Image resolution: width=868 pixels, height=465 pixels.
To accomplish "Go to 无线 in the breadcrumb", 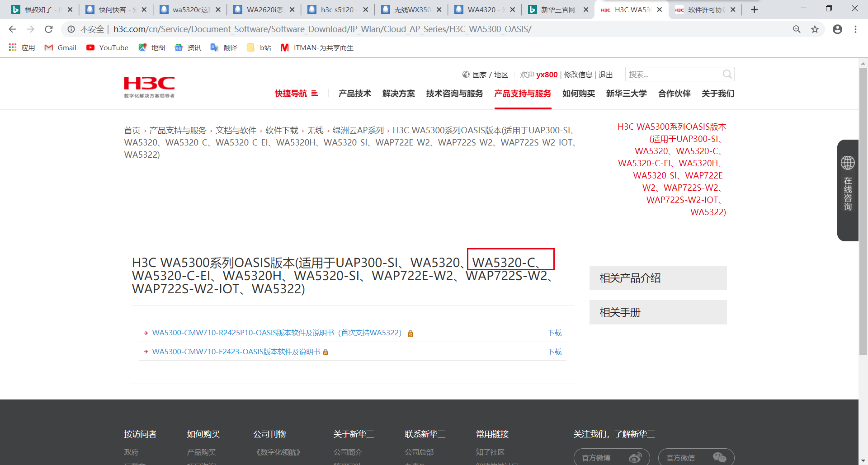I will [x=316, y=131].
